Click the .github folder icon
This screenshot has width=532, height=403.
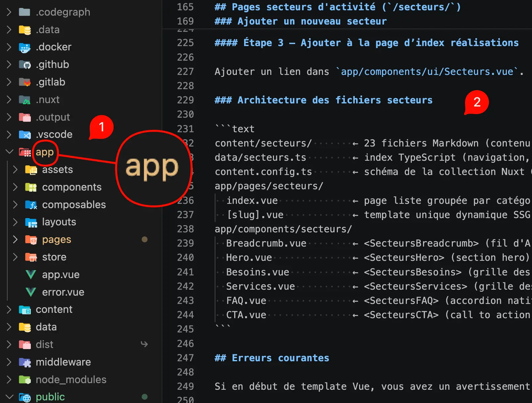tap(25, 65)
